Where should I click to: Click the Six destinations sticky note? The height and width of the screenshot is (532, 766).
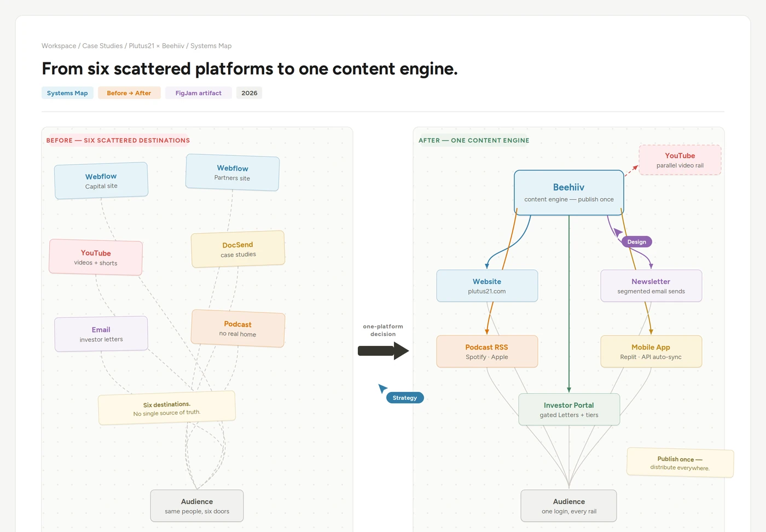click(167, 408)
